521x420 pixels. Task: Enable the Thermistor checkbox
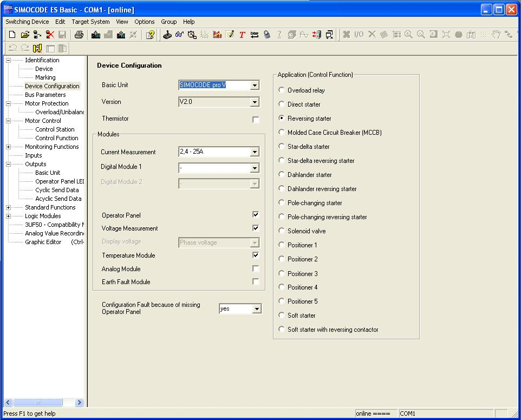point(256,120)
